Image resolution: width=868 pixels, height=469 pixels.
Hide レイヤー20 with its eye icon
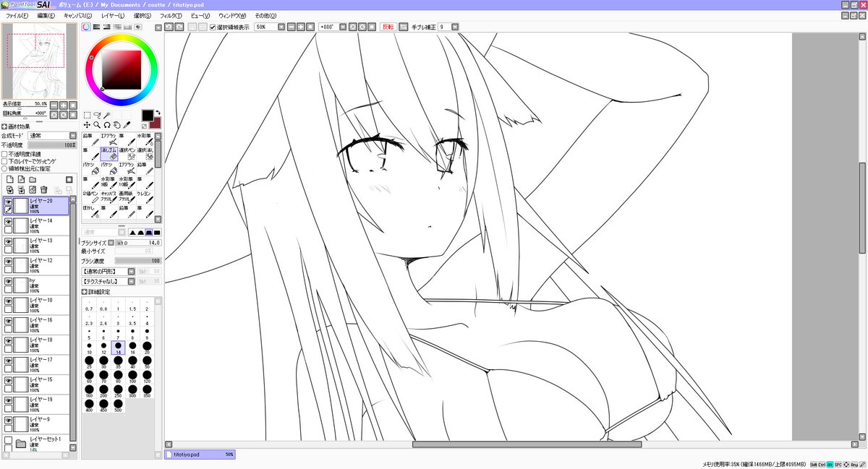(x=9, y=202)
